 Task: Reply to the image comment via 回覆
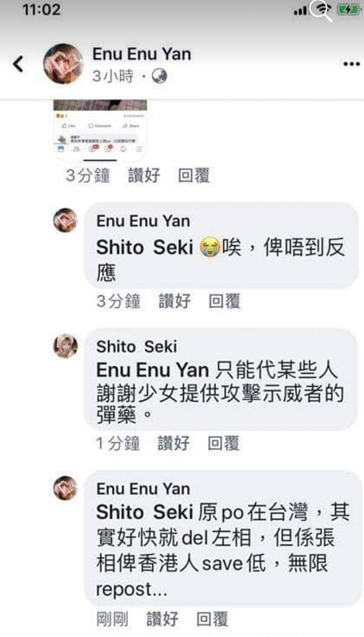coord(194,175)
